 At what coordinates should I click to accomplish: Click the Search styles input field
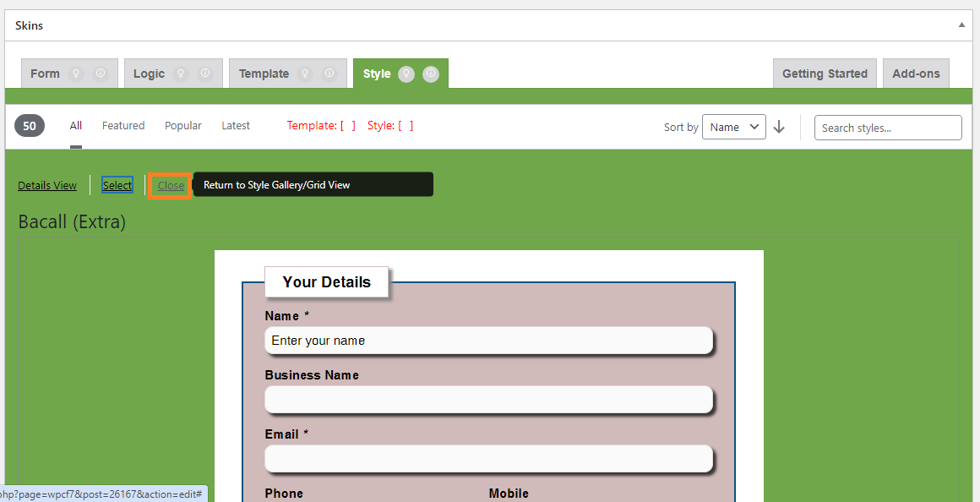coord(888,128)
